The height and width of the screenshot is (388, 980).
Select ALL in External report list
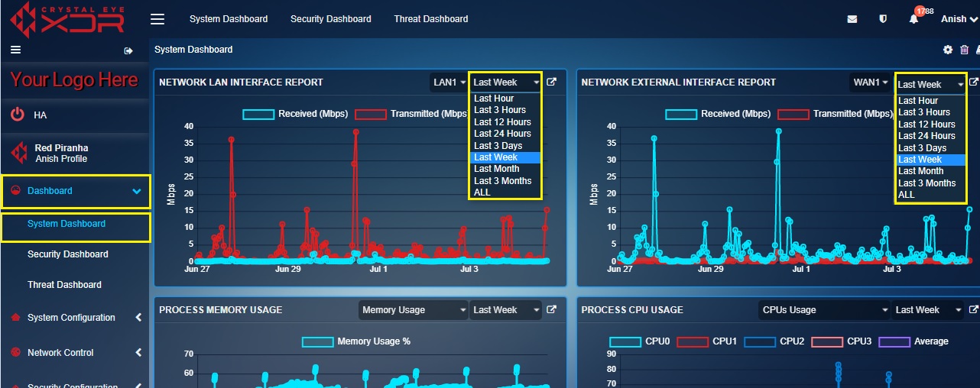[x=930, y=195]
